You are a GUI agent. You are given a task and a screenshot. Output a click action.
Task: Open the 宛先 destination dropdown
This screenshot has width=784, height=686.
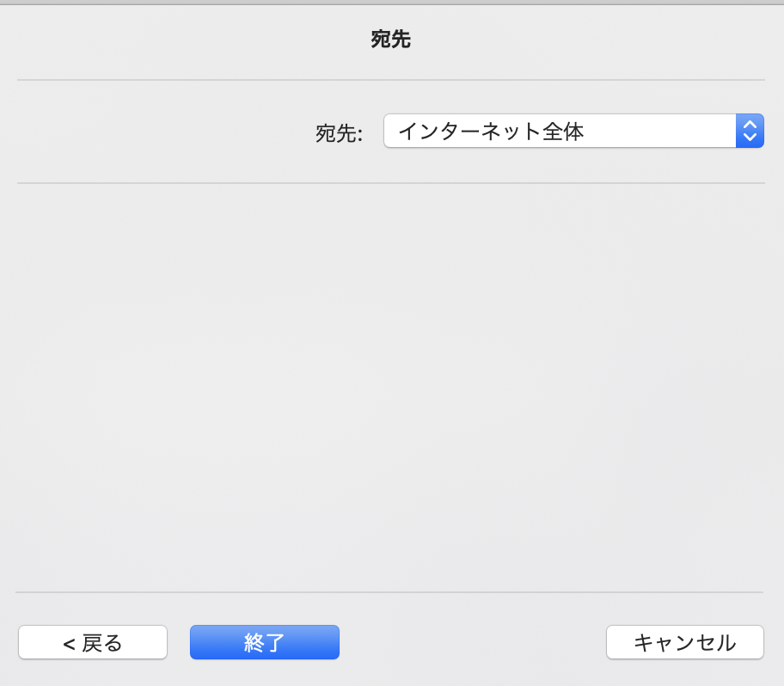(573, 131)
